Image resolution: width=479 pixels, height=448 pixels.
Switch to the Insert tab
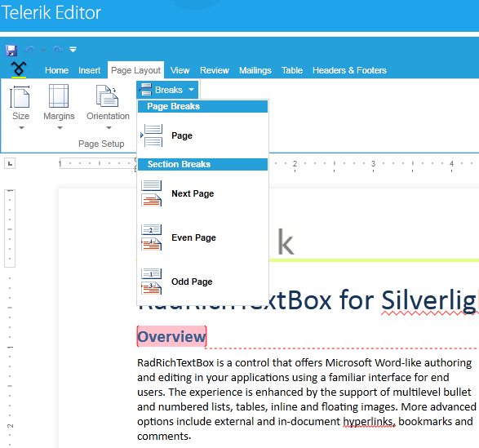[x=89, y=70]
